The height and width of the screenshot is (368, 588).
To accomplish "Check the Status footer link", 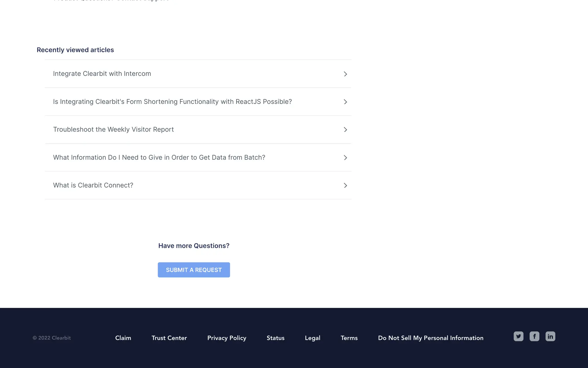I will (x=275, y=338).
